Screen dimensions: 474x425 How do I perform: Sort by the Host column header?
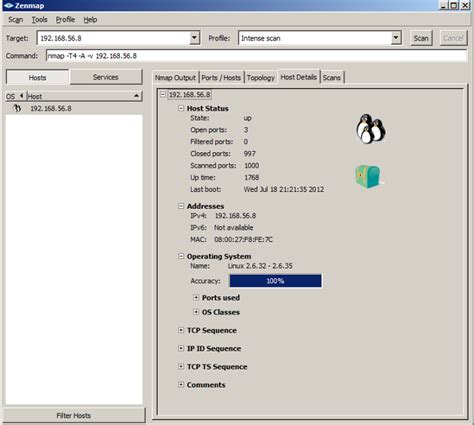tap(84, 96)
